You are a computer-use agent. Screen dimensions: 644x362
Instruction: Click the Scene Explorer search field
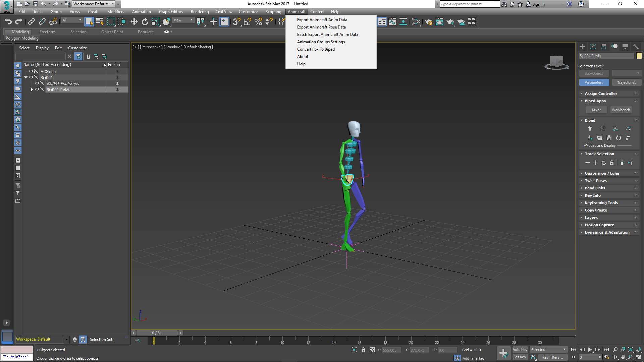click(41, 56)
